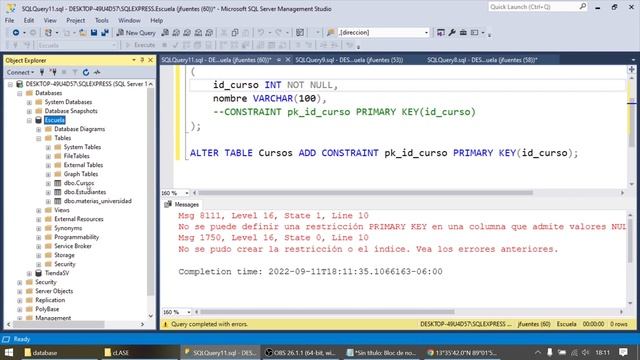This screenshot has width=640, height=360.
Task: Close the Object Explorer panel
Action: point(150,60)
